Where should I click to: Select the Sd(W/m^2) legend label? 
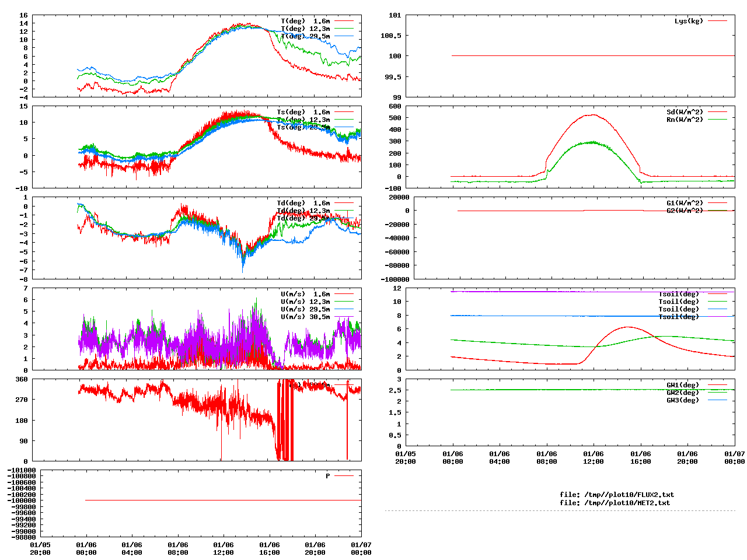[x=685, y=112]
